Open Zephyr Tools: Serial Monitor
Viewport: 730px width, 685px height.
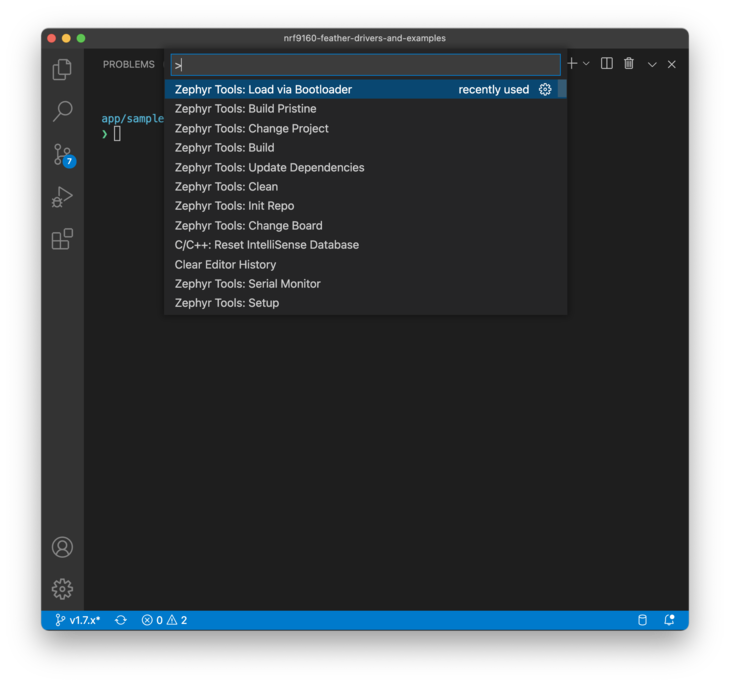(x=365, y=284)
